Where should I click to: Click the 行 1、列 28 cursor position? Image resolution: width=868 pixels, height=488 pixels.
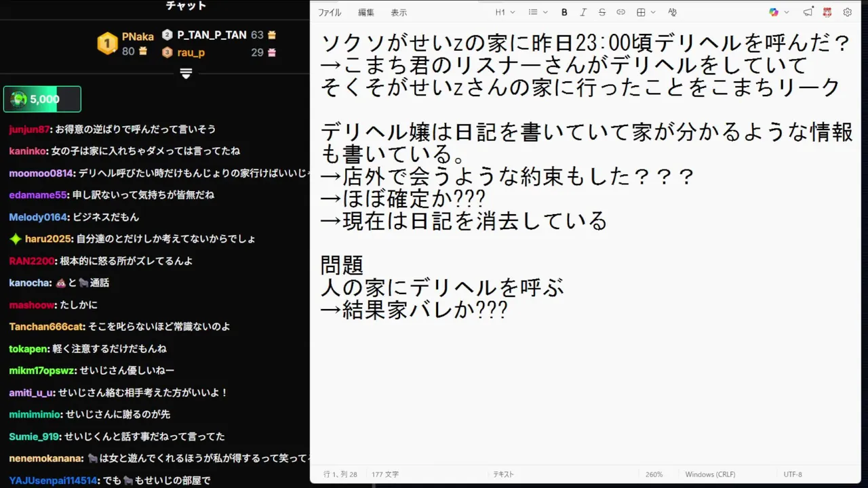tap(340, 474)
